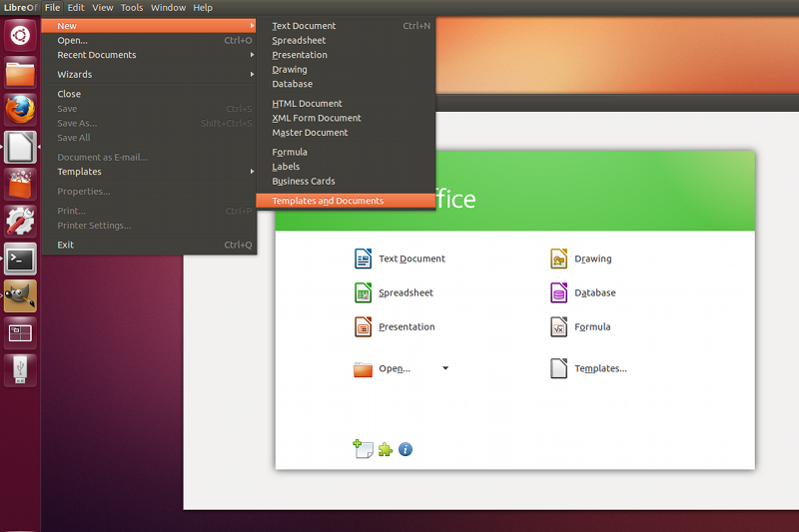The image size is (799, 532).
Task: Choose Close in the File menu
Action: click(x=149, y=94)
